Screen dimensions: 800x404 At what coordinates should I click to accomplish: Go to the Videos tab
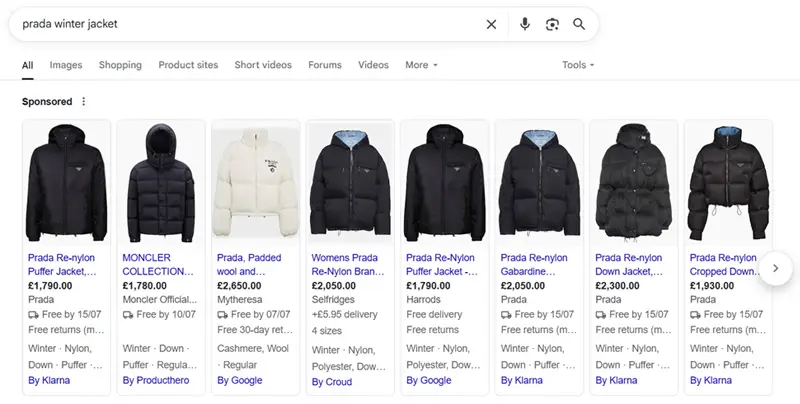point(373,65)
